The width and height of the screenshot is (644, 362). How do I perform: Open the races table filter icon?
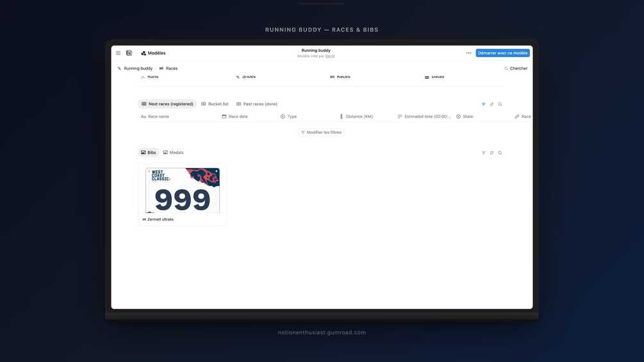(x=483, y=104)
